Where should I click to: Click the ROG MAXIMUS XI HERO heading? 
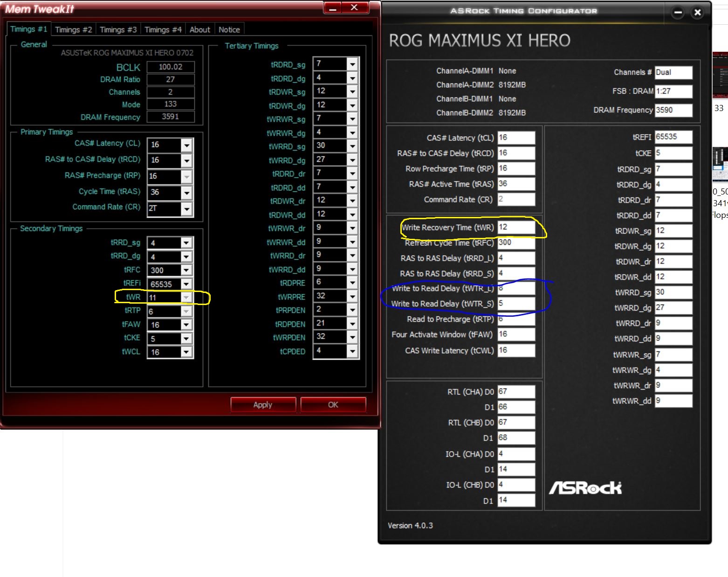[x=480, y=41]
